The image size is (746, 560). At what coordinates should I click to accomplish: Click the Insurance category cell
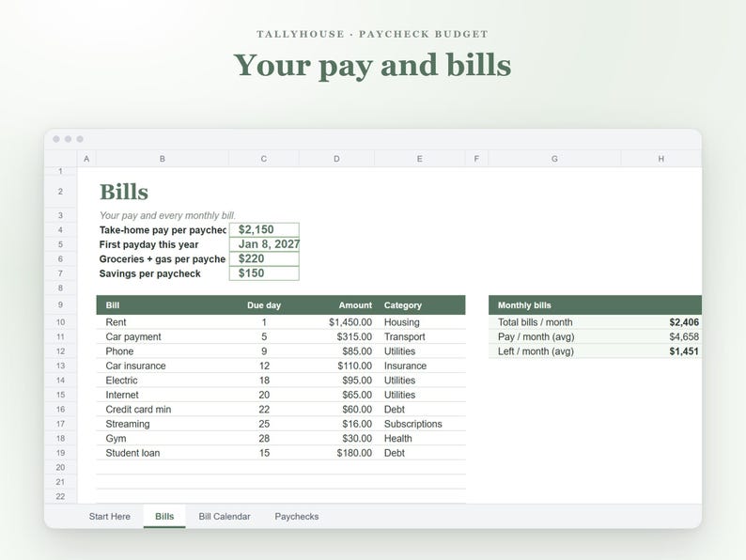click(x=420, y=366)
